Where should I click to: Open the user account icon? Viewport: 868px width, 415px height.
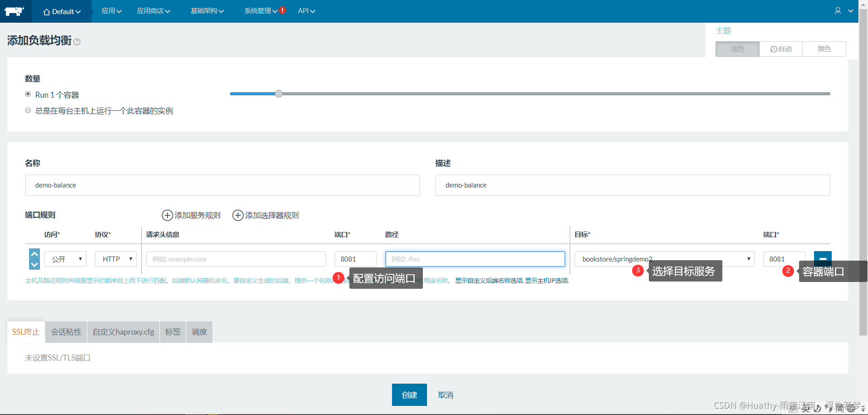pyautogui.click(x=838, y=11)
